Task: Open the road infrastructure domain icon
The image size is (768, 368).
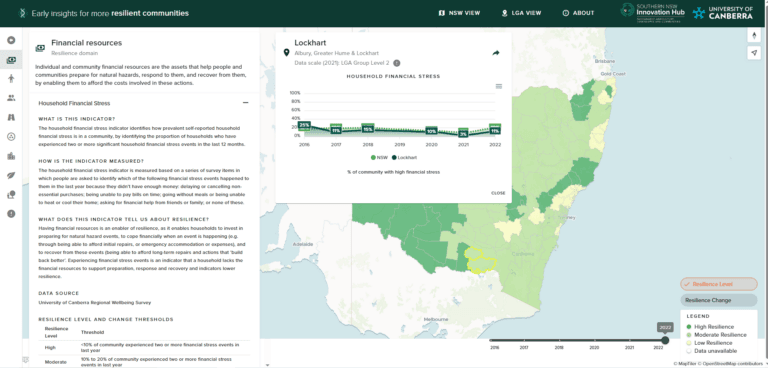Action: (11, 117)
